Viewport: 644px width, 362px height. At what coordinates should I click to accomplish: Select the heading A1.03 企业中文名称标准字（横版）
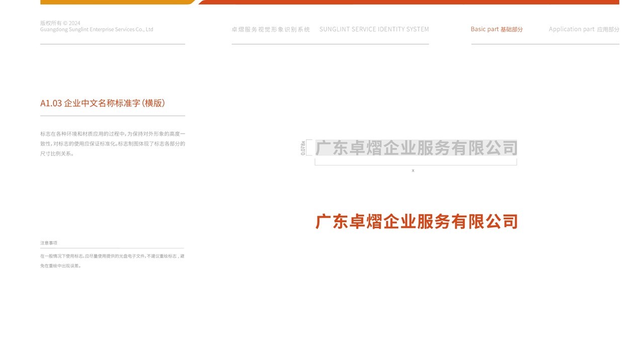coord(104,103)
